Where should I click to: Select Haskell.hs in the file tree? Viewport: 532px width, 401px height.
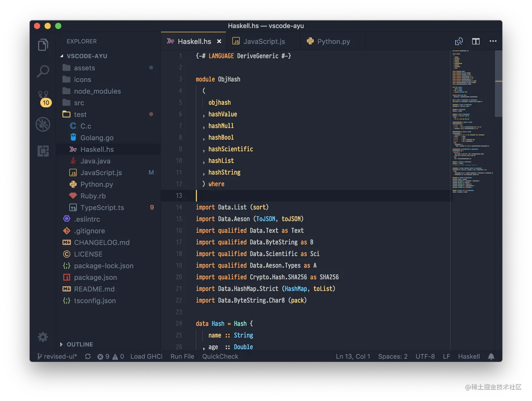pos(108,149)
